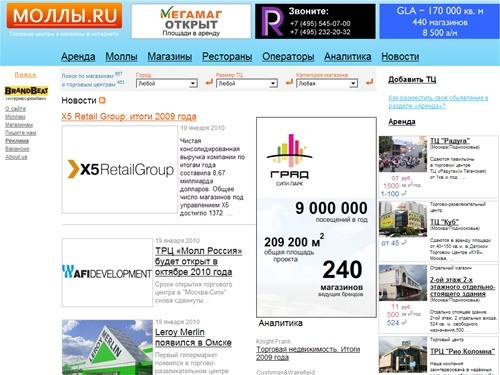Open the Реклама sidebar link
The width and height of the screenshot is (500, 375).
(x=17, y=141)
